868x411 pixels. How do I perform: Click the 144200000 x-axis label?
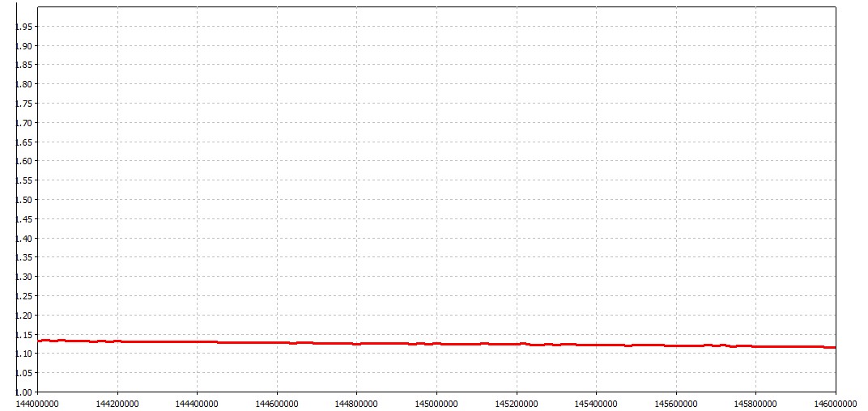click(117, 401)
